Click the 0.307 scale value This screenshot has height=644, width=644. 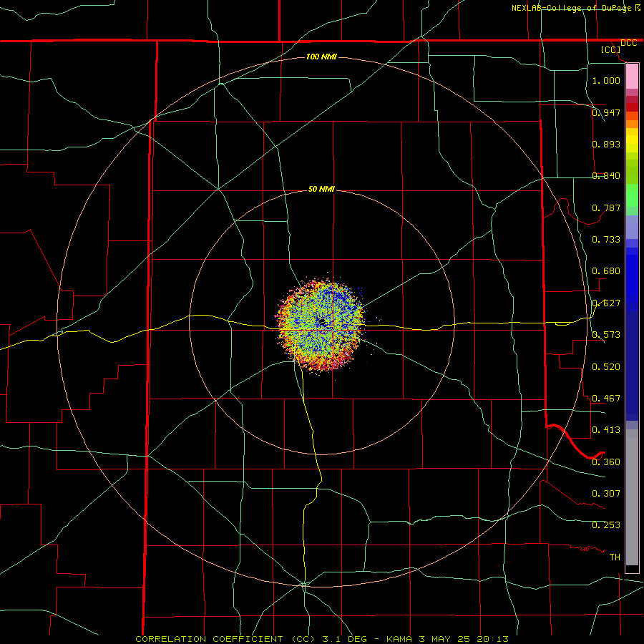pos(606,494)
